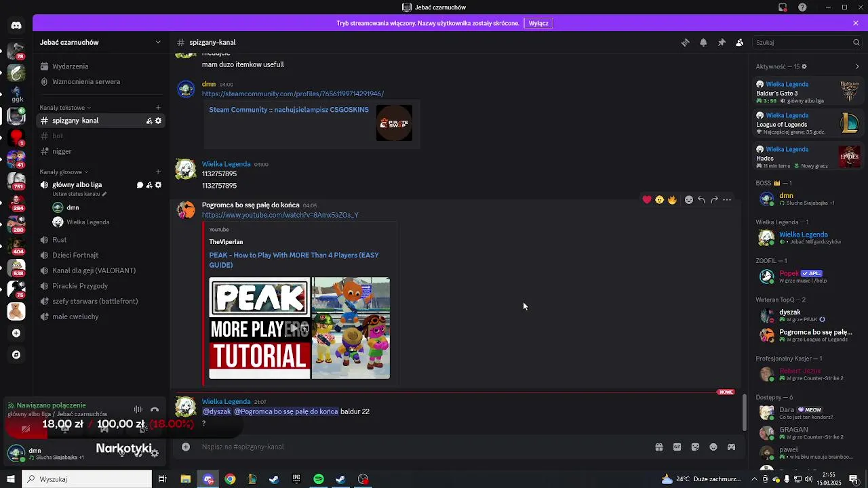Join małe cwełuchy voice channel

click(x=100, y=317)
